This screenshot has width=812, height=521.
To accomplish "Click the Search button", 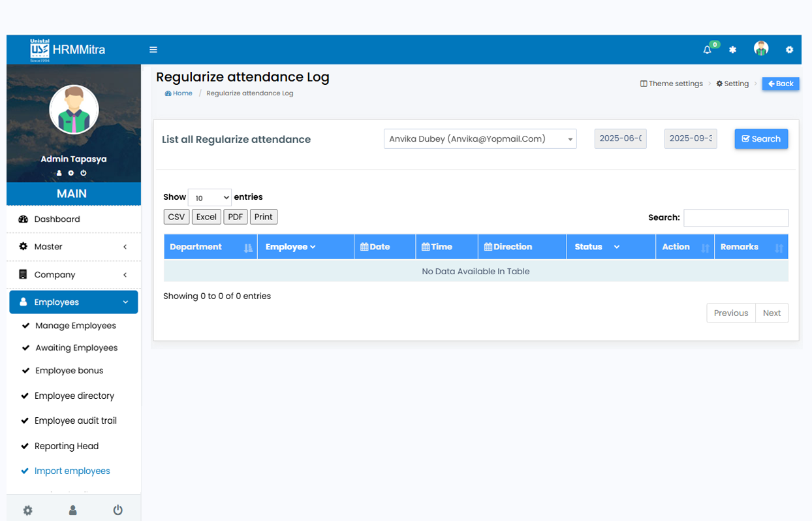I will click(x=761, y=139).
